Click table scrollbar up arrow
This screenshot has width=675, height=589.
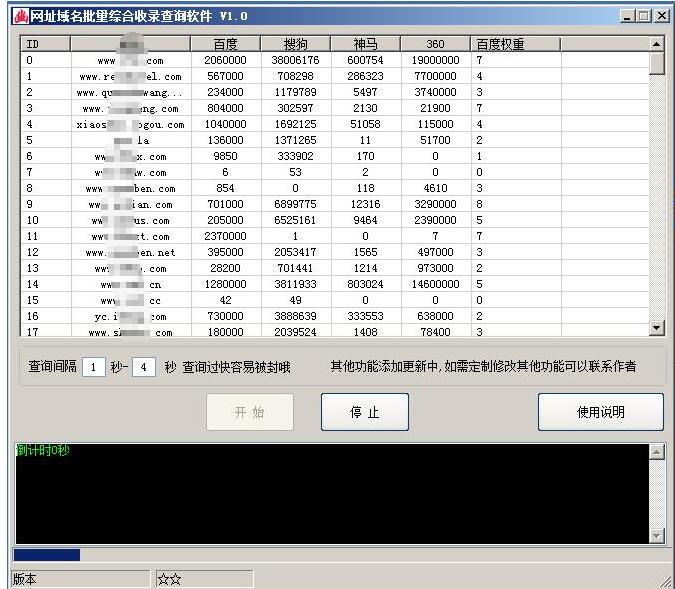(656, 44)
